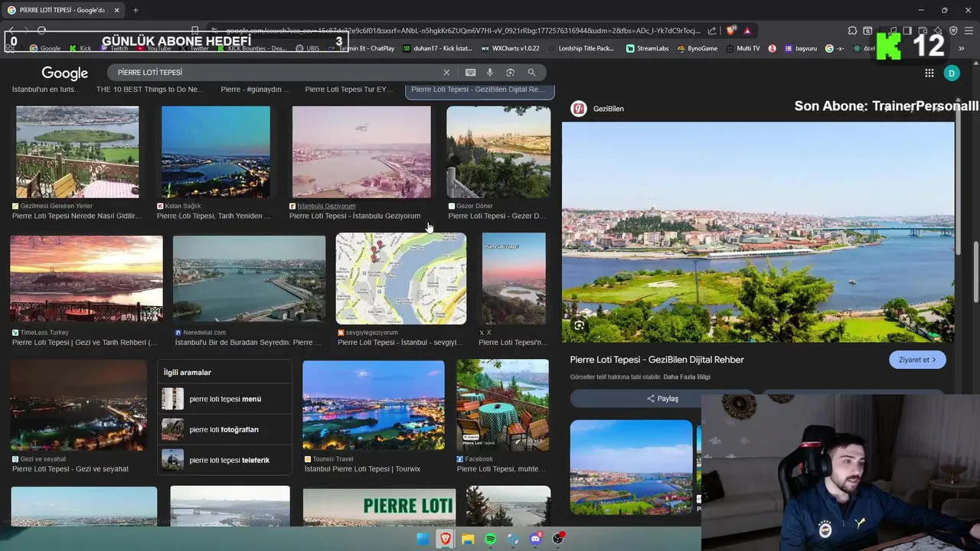This screenshot has height=551, width=980.
Task: Open related search pierre loti tepesi teleferik
Action: click(224, 460)
